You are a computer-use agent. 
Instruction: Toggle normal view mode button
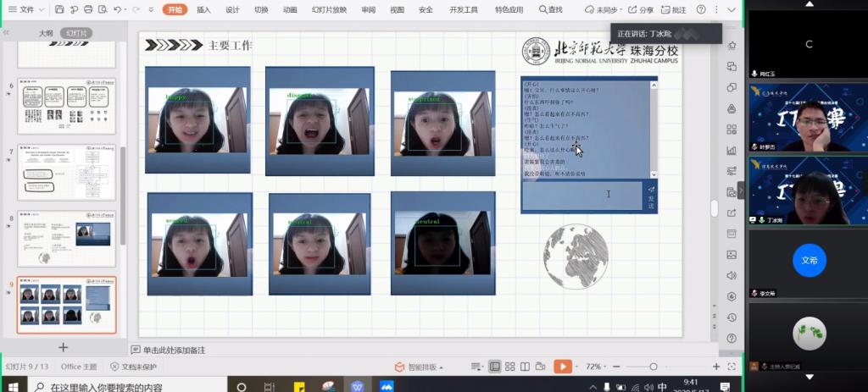pyautogui.click(x=494, y=367)
